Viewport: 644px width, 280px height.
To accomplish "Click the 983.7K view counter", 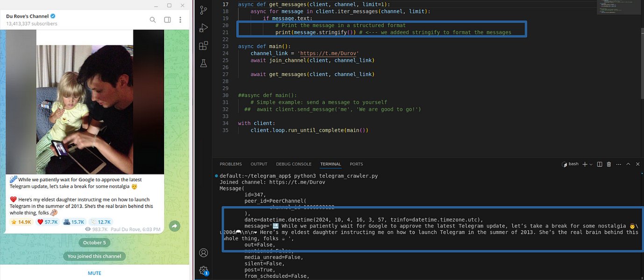I will coord(96,230).
